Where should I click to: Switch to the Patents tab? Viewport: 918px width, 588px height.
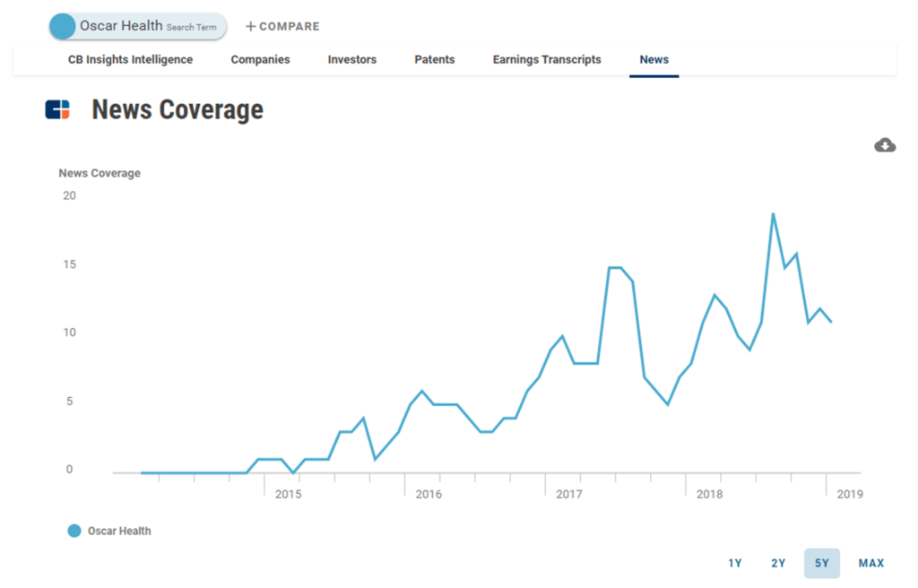click(434, 59)
